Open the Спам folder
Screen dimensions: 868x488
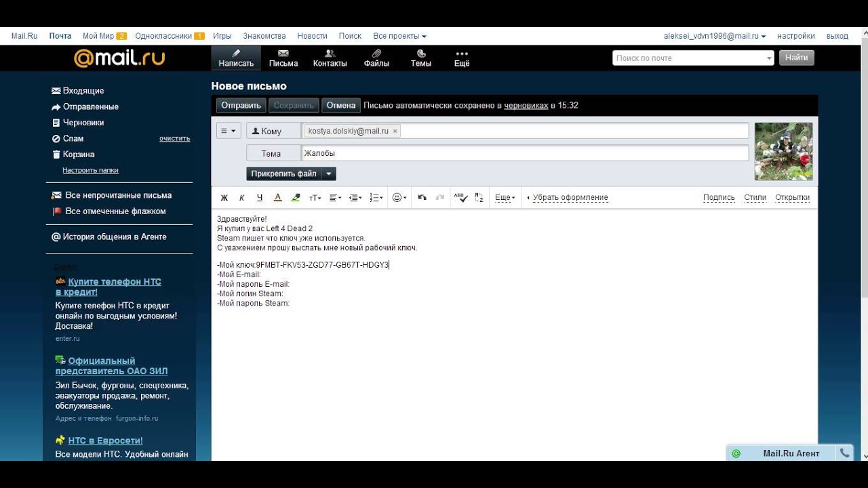tap(73, 139)
